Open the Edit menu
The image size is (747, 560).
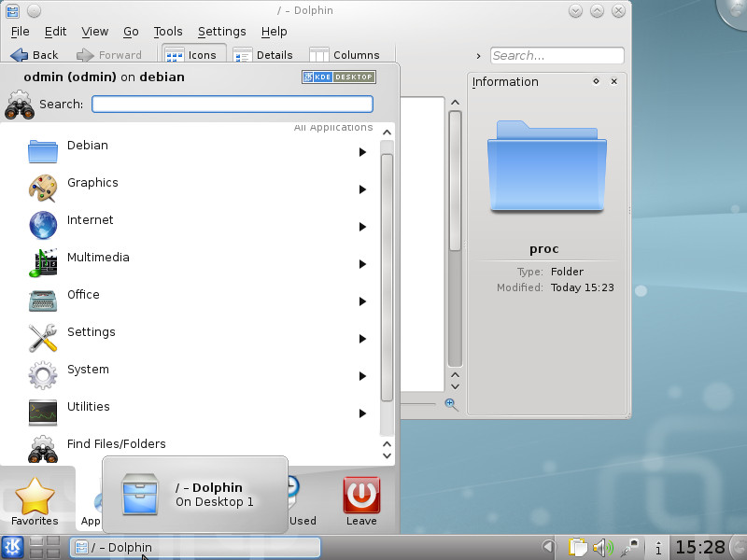pyautogui.click(x=55, y=32)
